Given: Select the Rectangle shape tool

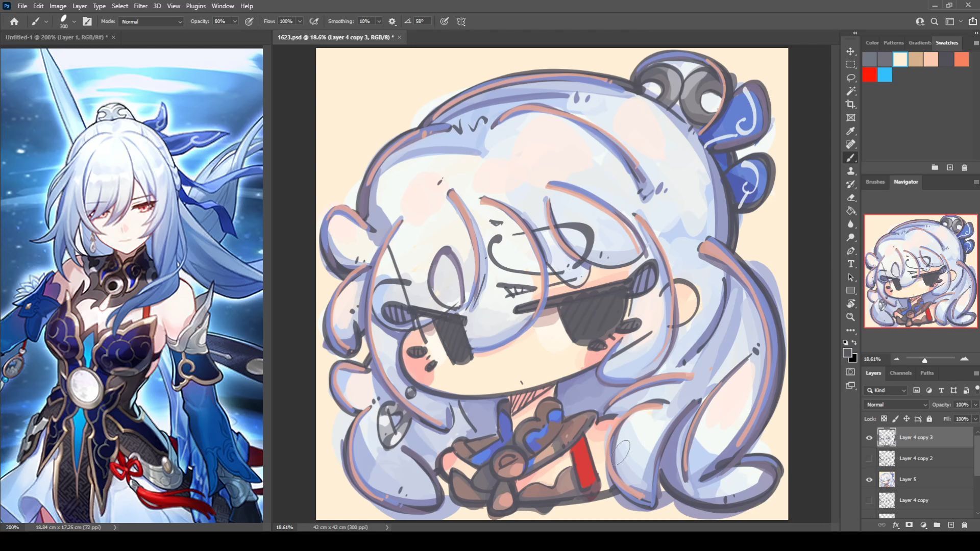Looking at the screenshot, I should tap(850, 290).
